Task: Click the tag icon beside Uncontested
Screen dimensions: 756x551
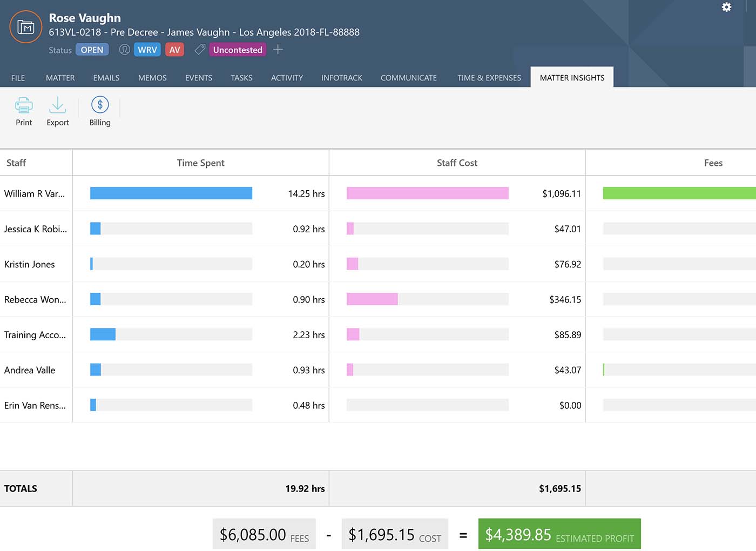Action: click(x=200, y=50)
